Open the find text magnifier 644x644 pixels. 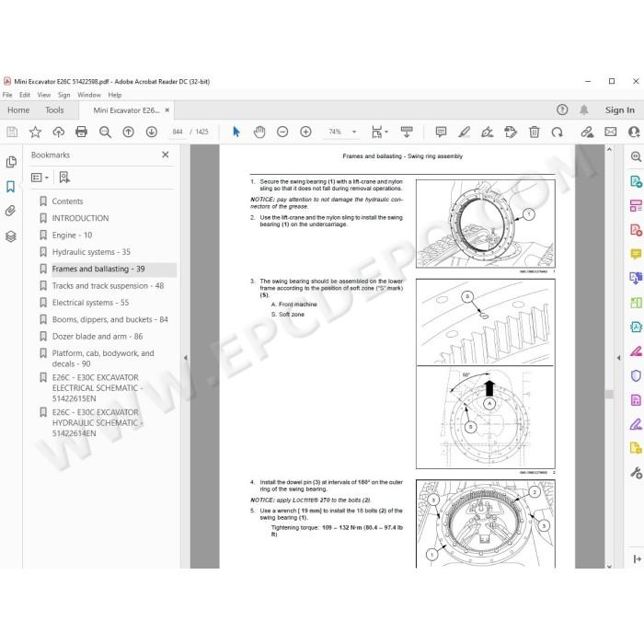105,132
